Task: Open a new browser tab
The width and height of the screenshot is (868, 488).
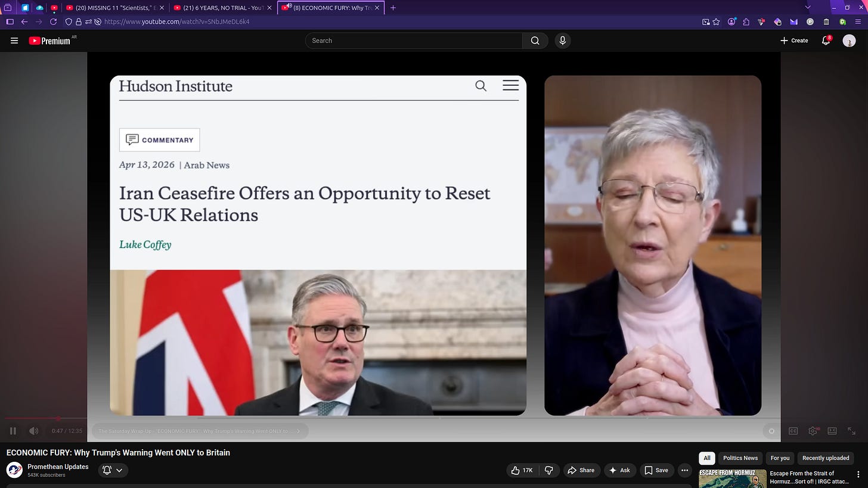Action: pos(392,8)
